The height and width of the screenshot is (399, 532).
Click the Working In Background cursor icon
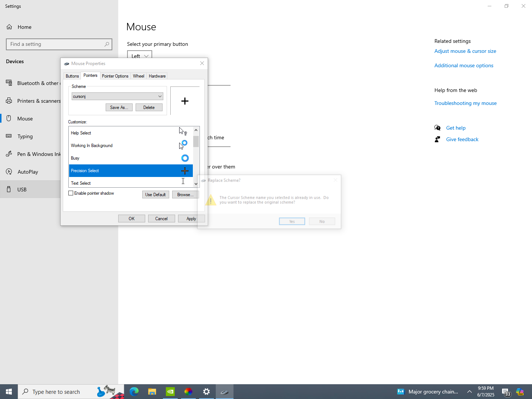183,145
